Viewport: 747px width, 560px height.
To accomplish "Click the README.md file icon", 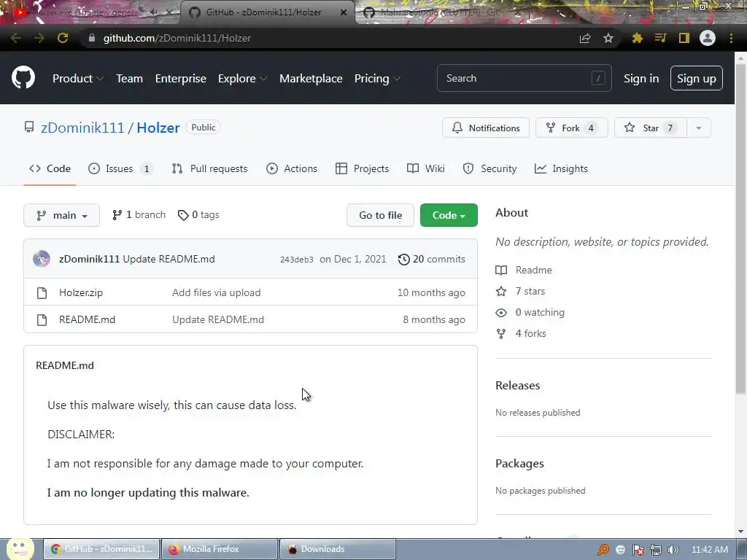I will click(42, 320).
